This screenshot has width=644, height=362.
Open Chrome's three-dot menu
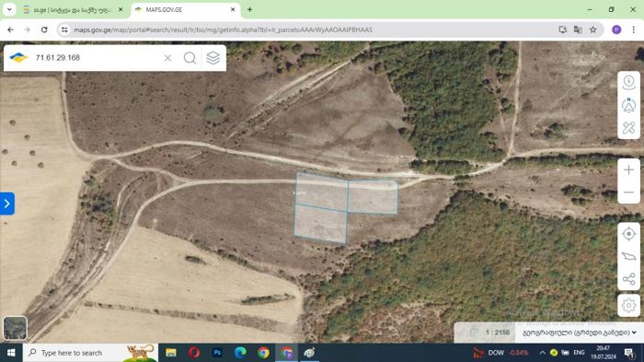[633, 29]
